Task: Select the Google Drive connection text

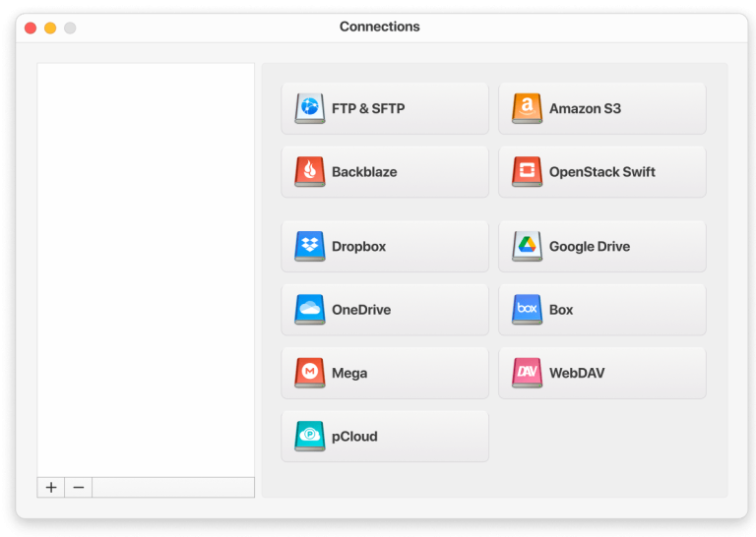Action: tap(589, 247)
